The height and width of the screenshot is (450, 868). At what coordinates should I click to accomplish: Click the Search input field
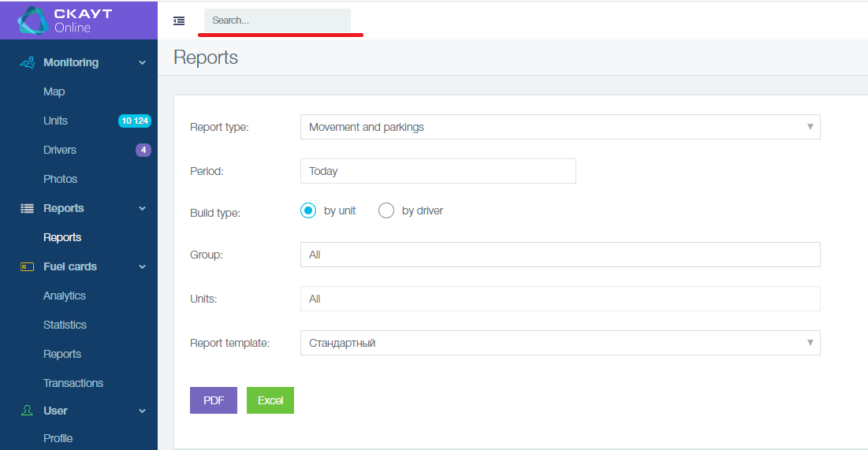click(277, 20)
